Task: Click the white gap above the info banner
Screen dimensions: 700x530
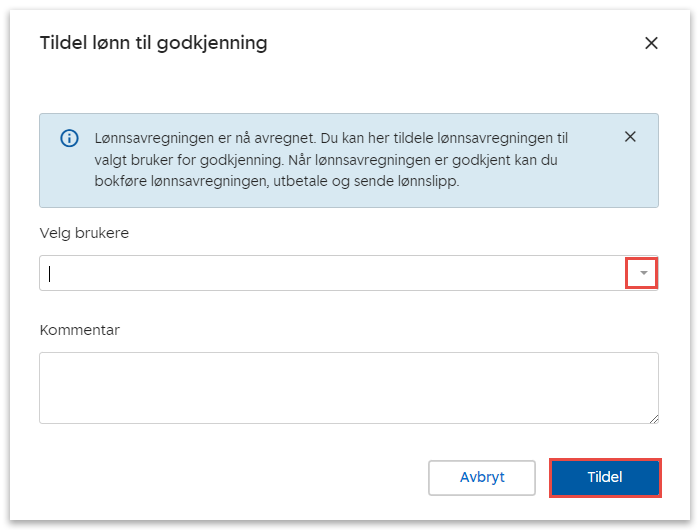Action: point(348,95)
